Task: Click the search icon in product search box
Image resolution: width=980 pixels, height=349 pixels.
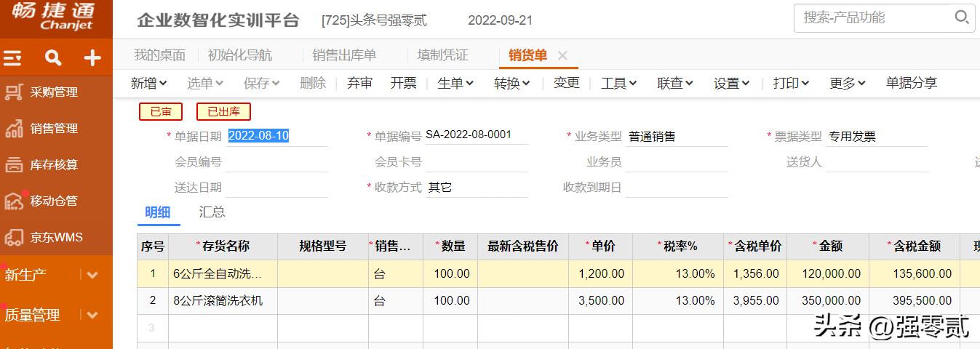Action: tap(962, 17)
